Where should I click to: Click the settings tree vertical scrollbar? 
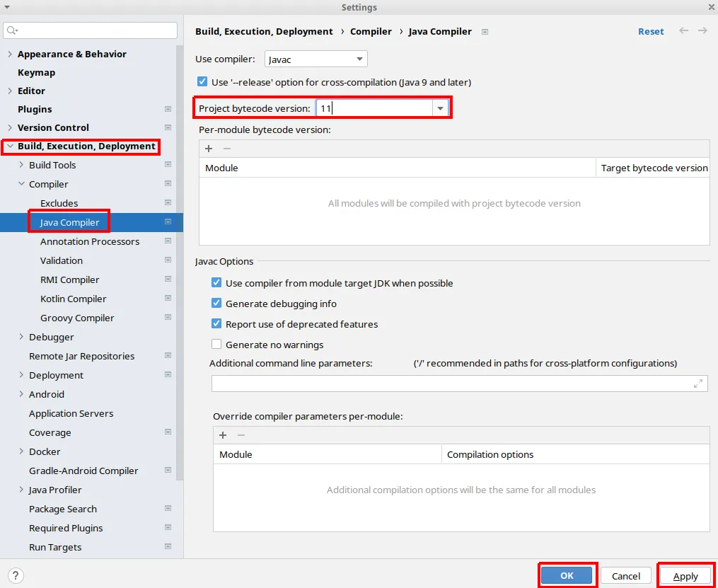(180, 261)
